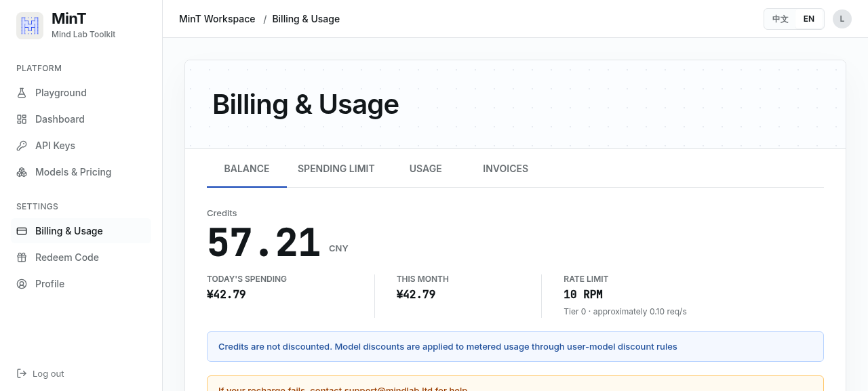Click the MinT logo icon
The image size is (868, 391).
30,26
